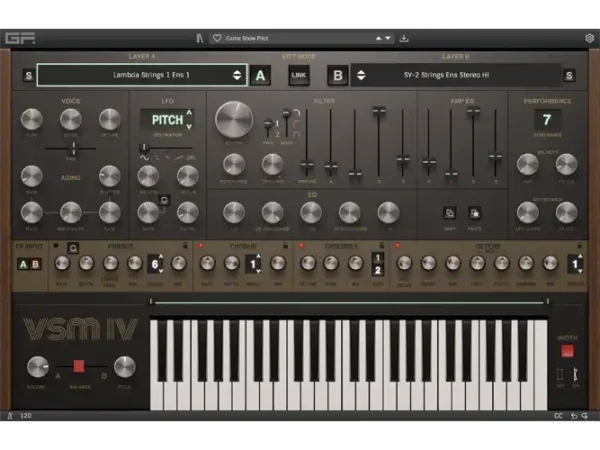The height and width of the screenshot is (450, 600).
Task: Select Ensemble type 1
Action: coord(377,258)
